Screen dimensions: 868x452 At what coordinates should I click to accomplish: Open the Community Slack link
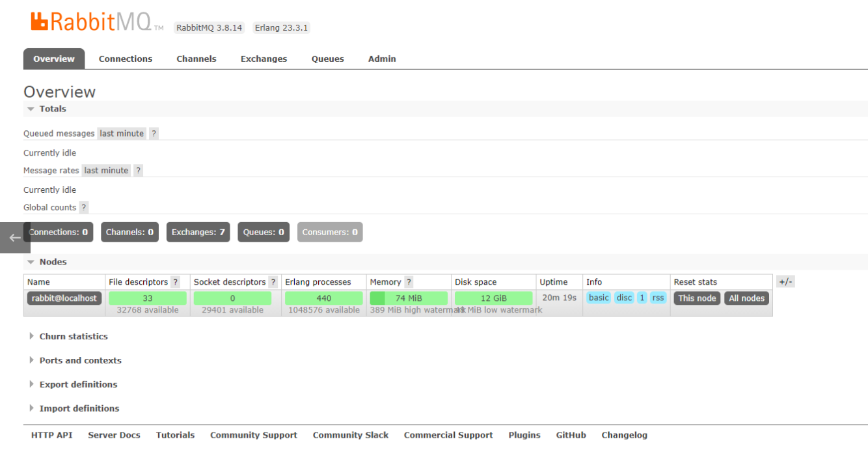click(x=351, y=436)
